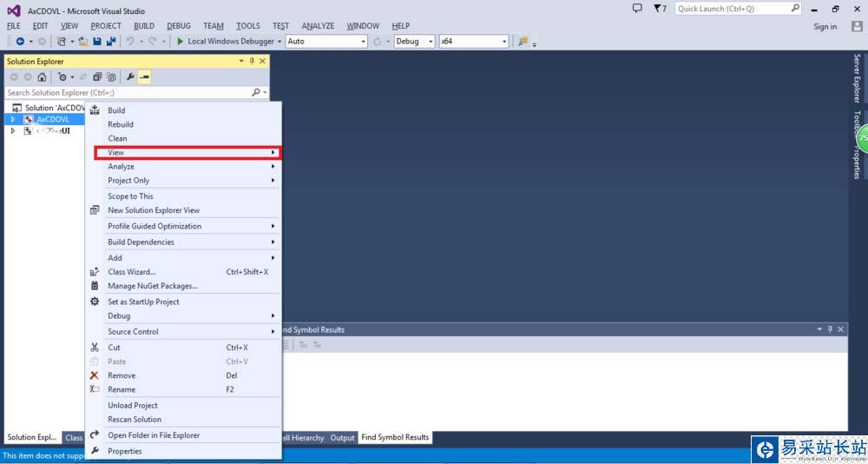868x464 pixels.
Task: Toggle auto-hide pin on Find Symbol Results
Action: pyautogui.click(x=830, y=329)
